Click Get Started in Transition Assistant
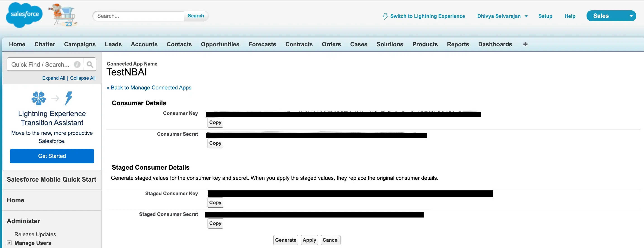 point(52,156)
